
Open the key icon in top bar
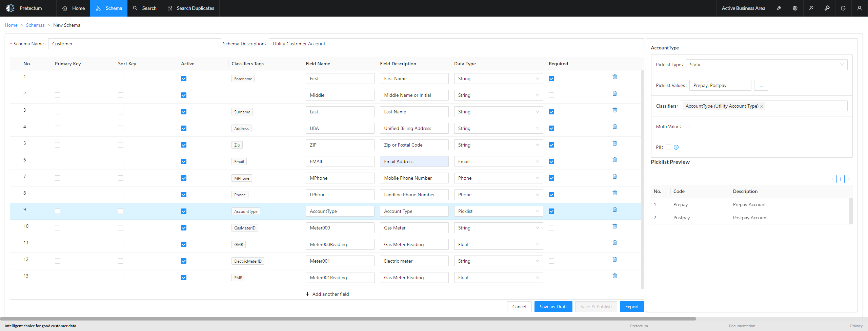779,8
